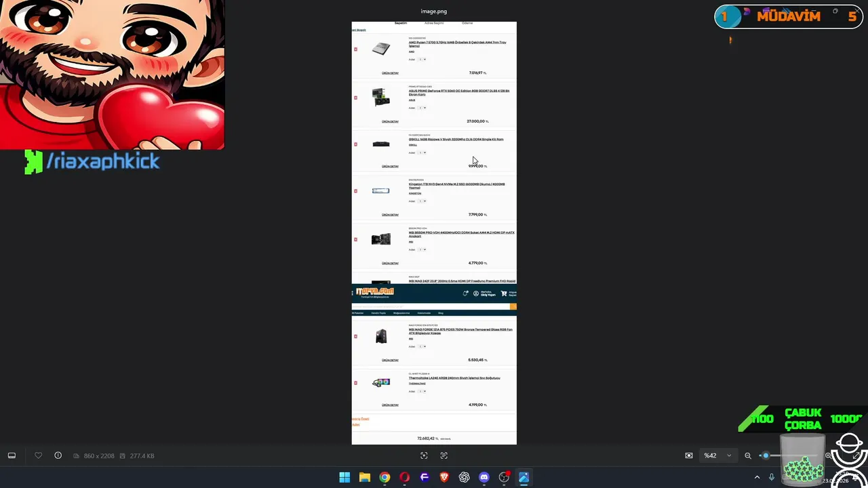Open the %42 zoom level dropdown
The height and width of the screenshot is (488, 868).
(717, 455)
